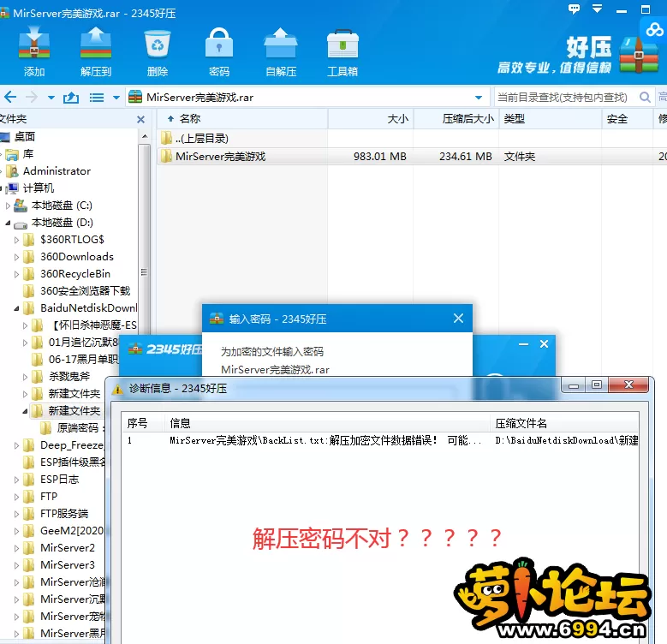Expand 本地磁盘 (C:) tree node

pyautogui.click(x=8, y=206)
